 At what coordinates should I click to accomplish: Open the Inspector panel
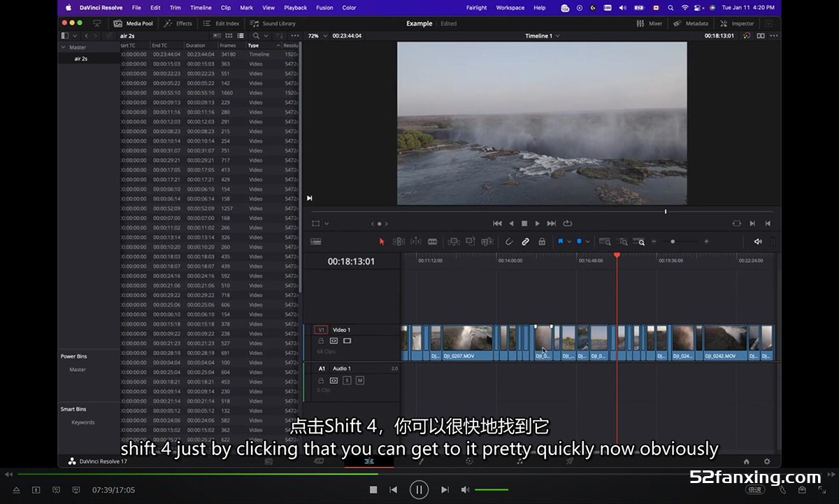(x=738, y=24)
